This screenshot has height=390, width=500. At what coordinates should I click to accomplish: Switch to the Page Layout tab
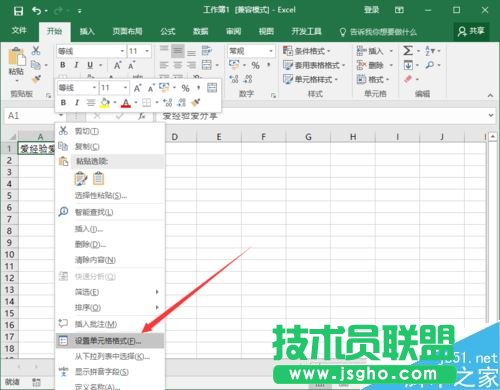(127, 31)
